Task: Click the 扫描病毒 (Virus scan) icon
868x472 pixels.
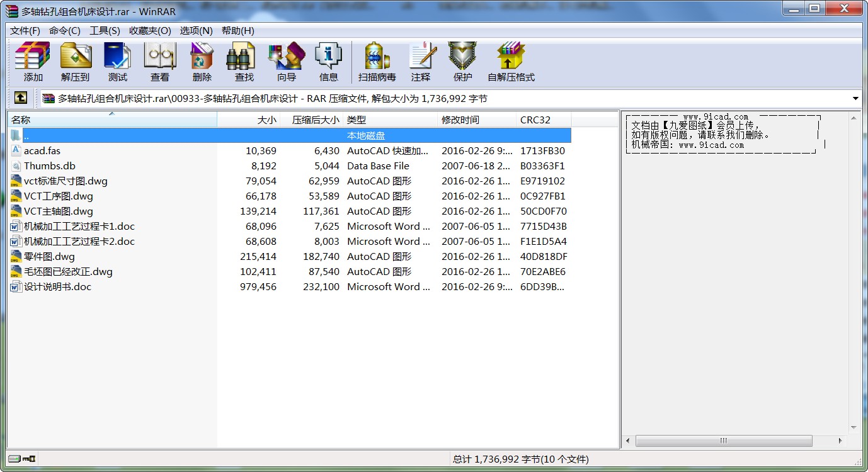Action: click(377, 56)
